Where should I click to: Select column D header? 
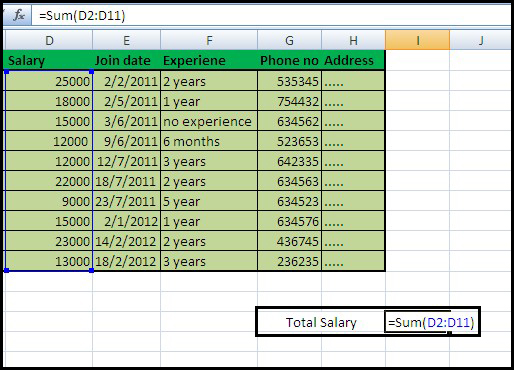pos(49,41)
